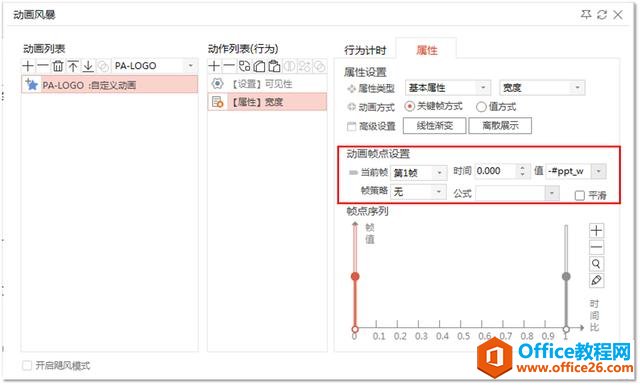Move animation to bottom with down-arrow icon
Screen dimensions: 640x385
(88, 66)
